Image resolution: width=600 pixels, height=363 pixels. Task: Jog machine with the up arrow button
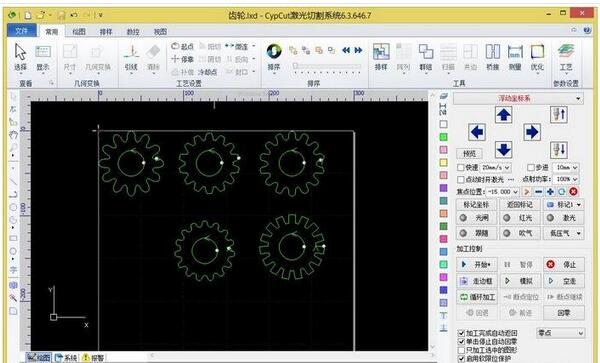click(504, 114)
